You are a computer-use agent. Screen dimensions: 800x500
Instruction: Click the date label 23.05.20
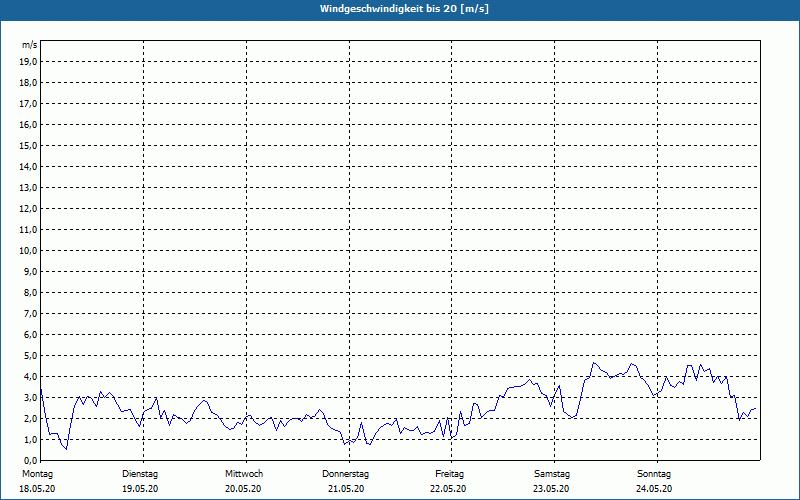[x=552, y=489]
